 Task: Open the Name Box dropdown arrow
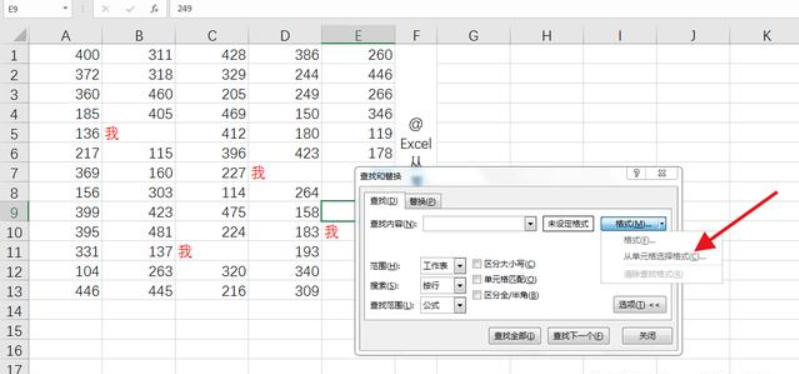click(x=65, y=9)
